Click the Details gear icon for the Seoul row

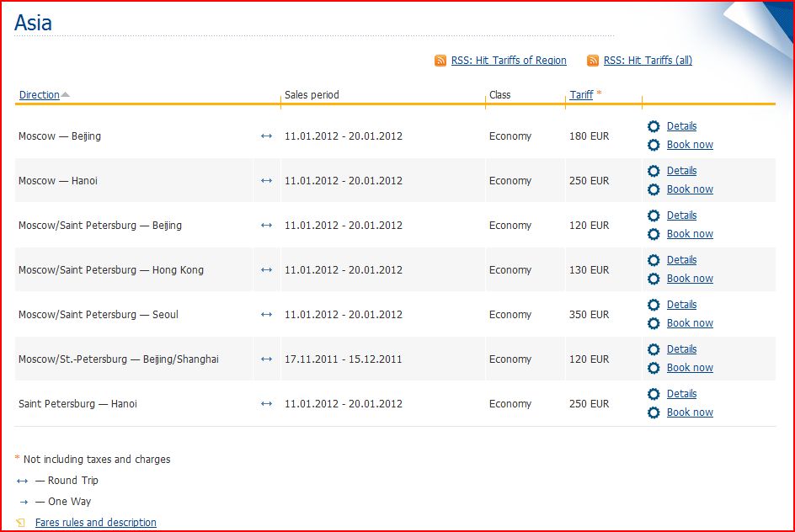[654, 305]
